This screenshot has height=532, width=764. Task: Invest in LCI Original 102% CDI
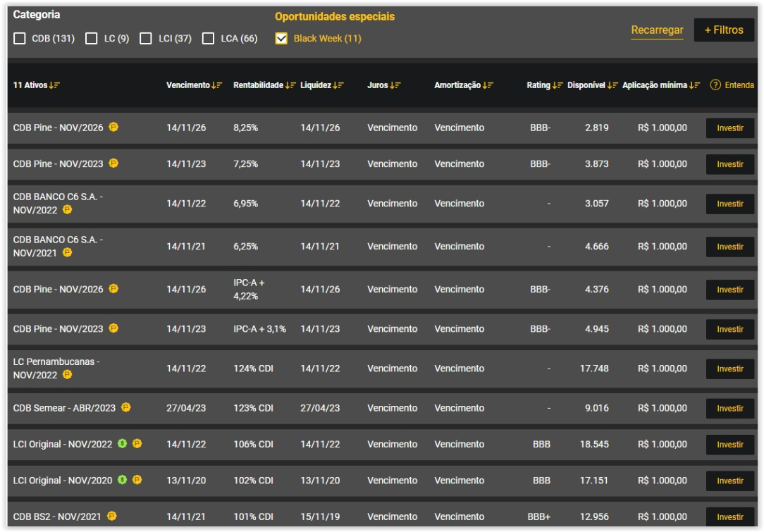click(x=730, y=481)
